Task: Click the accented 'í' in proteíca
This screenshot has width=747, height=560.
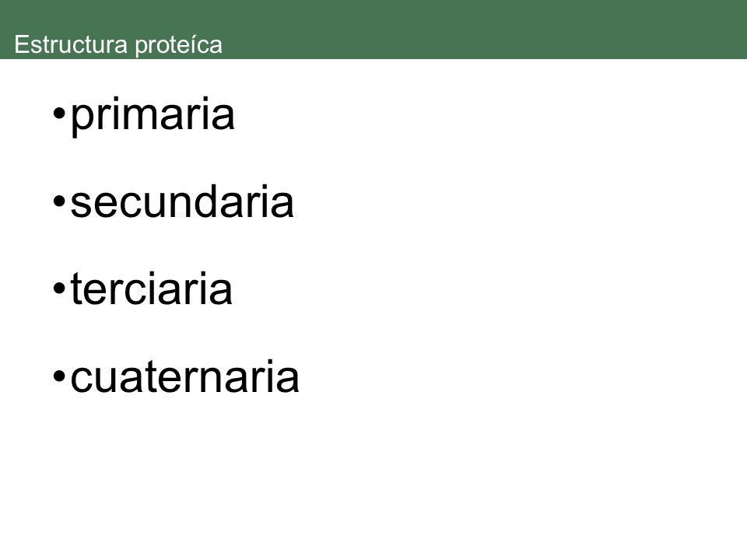Action: [196, 44]
